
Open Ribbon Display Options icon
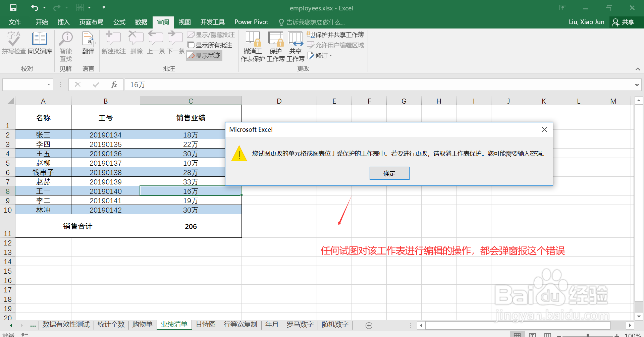(x=563, y=8)
